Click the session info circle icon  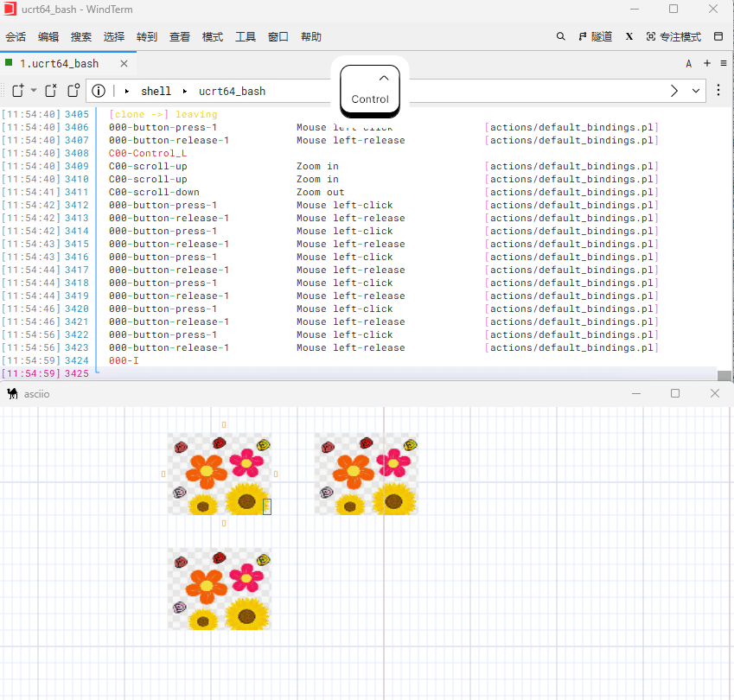tap(99, 91)
